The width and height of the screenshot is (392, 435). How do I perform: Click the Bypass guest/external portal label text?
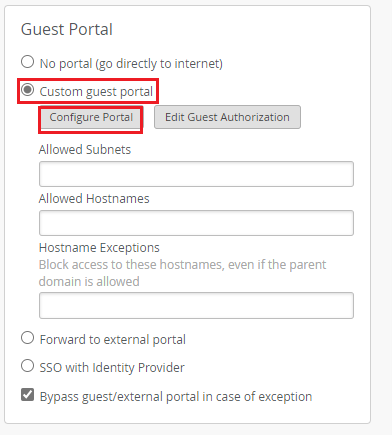click(x=176, y=397)
